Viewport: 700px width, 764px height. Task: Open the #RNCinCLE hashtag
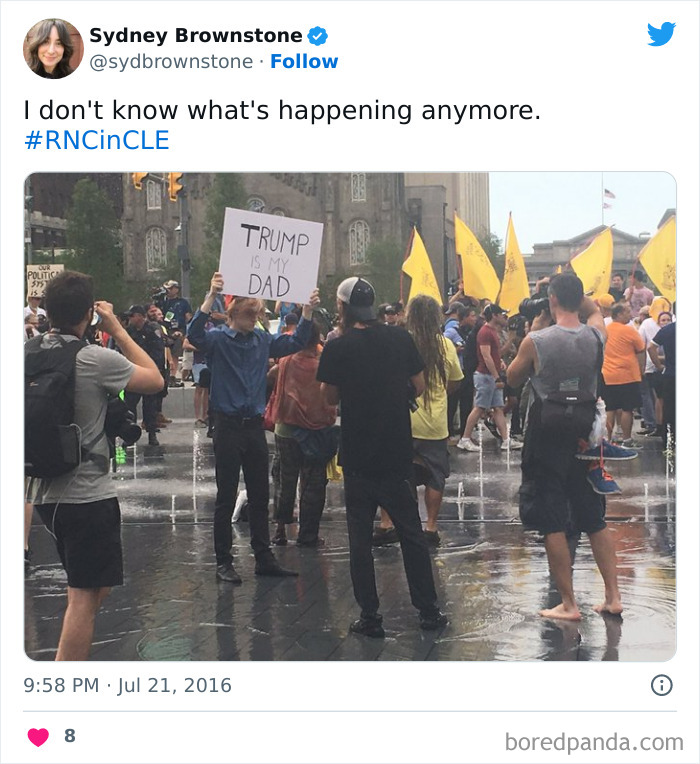[x=97, y=140]
